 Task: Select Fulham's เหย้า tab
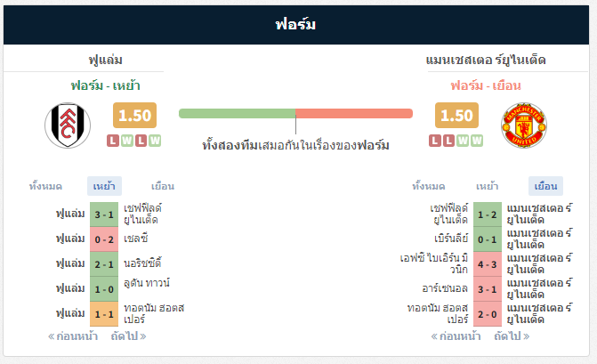click(104, 186)
